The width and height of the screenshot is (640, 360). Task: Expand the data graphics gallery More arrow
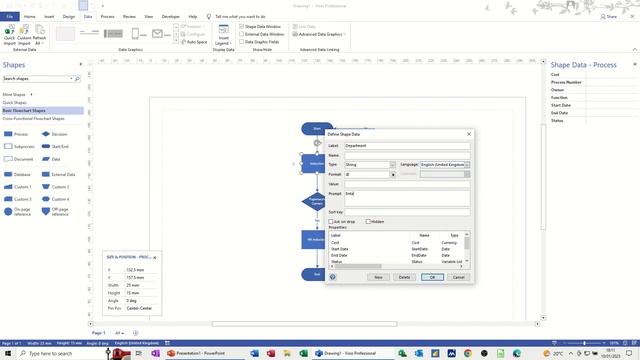(x=176, y=41)
